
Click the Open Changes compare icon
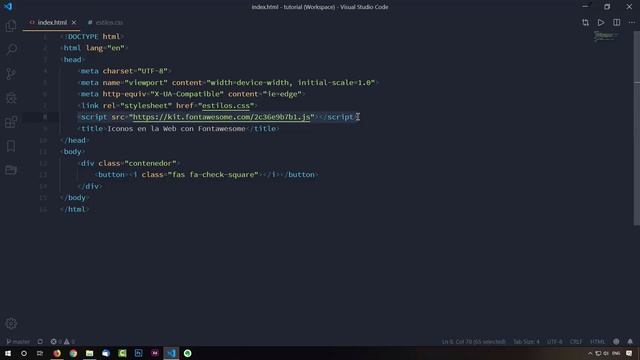[585, 22]
